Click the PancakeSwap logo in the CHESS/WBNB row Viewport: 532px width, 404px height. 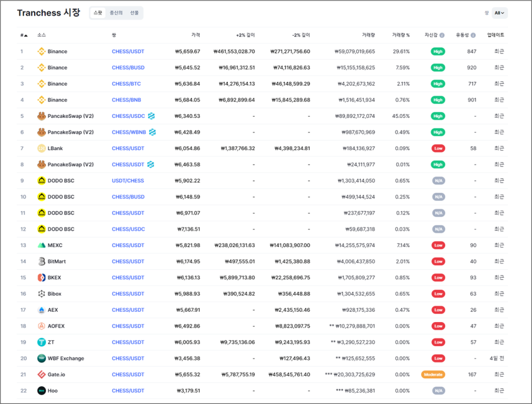41,132
